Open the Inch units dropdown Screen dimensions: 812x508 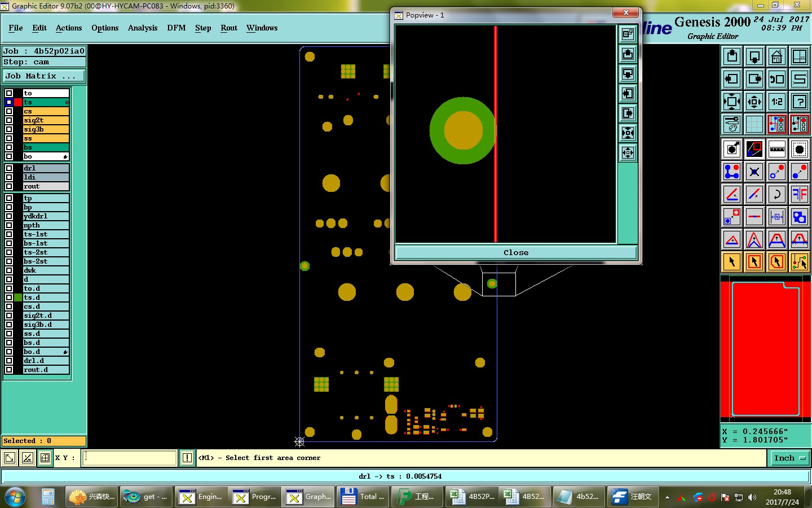pos(789,458)
